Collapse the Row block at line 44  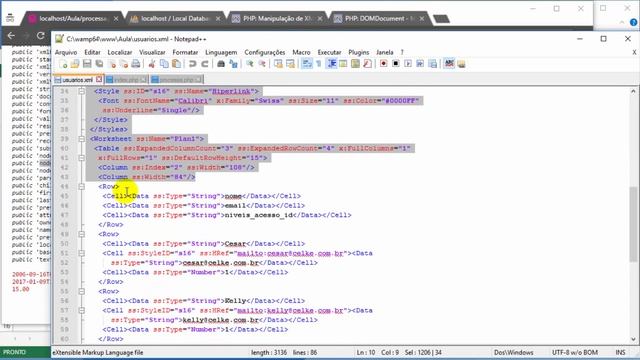[82, 187]
